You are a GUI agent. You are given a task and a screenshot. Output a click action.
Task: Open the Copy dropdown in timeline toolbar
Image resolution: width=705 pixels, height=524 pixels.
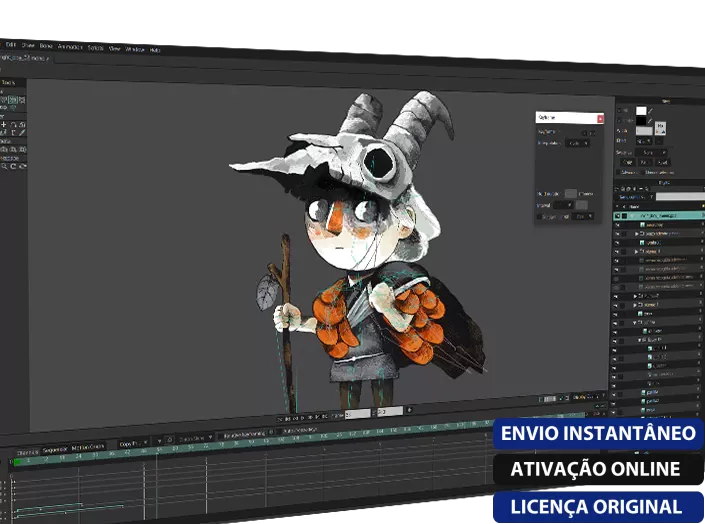tap(133, 443)
